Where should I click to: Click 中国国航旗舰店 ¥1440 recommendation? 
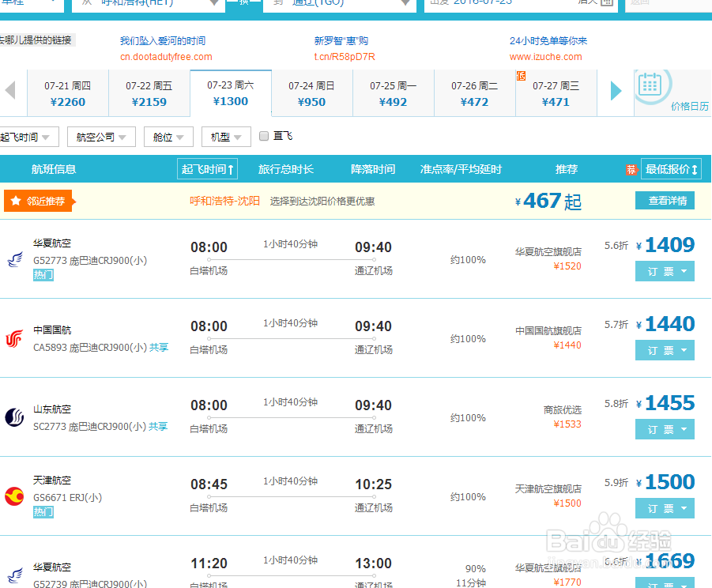(x=548, y=337)
